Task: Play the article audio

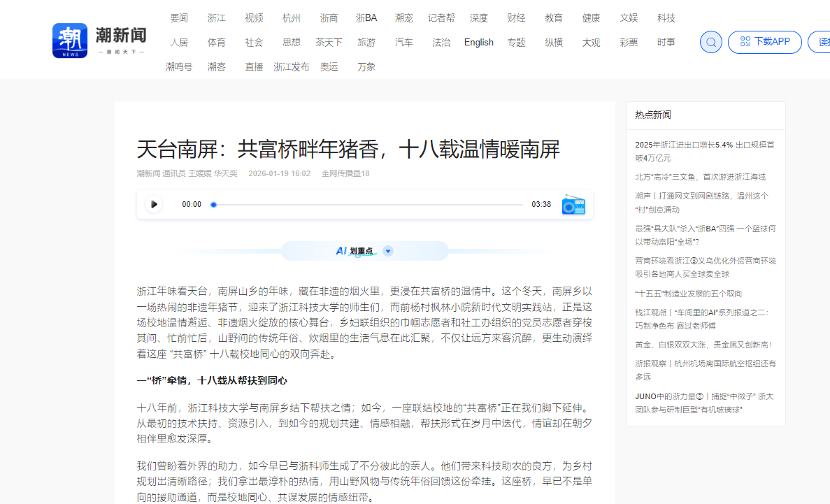Action: 154,205
